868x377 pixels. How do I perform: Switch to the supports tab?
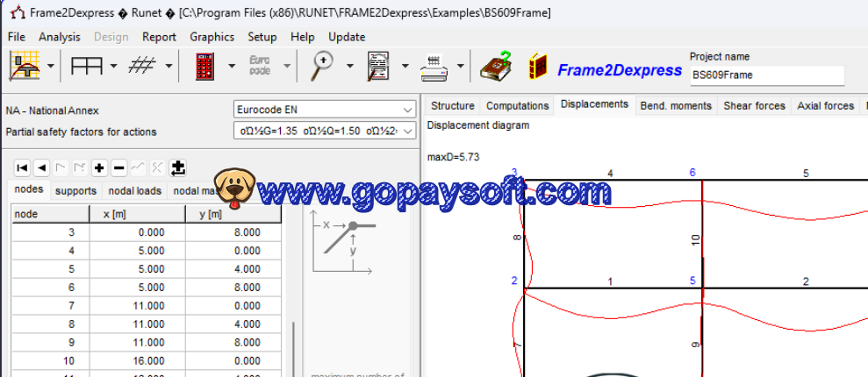point(75,191)
